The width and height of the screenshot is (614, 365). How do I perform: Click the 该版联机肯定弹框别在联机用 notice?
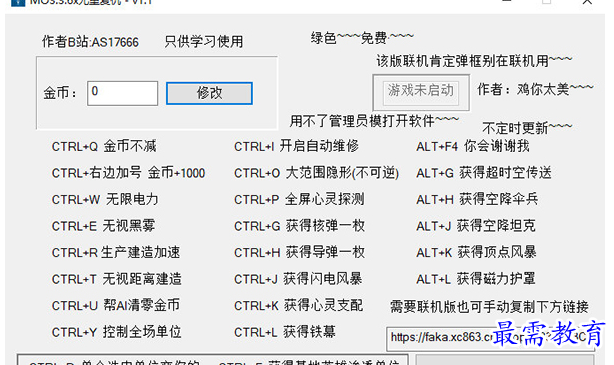pyautogui.click(x=474, y=61)
